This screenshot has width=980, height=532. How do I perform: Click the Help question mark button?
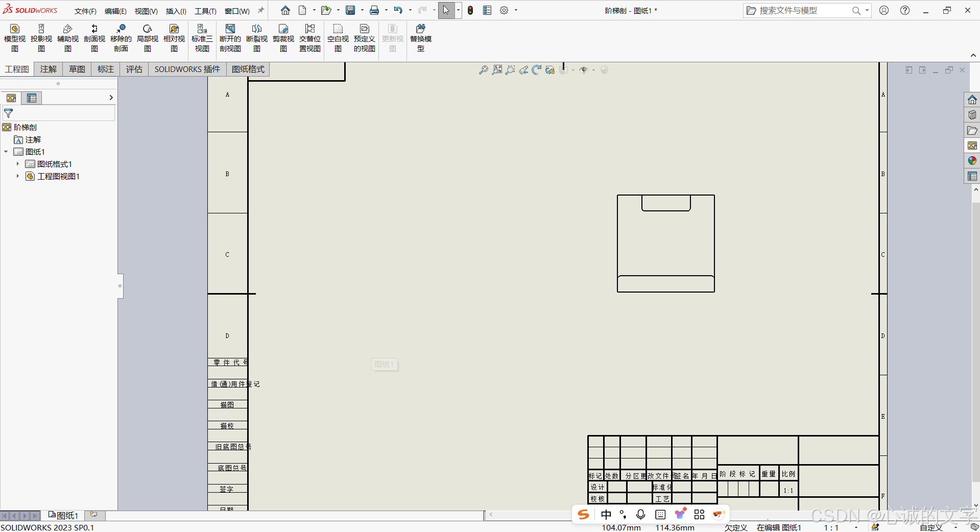pyautogui.click(x=905, y=10)
